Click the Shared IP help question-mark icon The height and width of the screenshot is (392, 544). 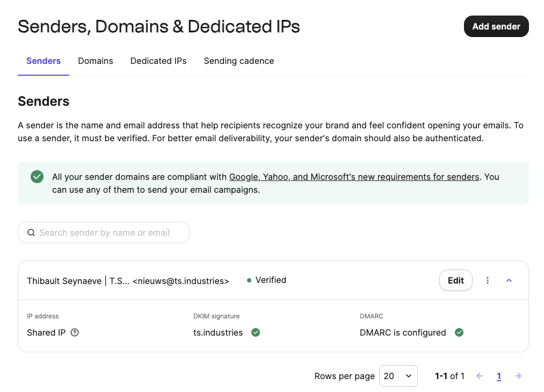tap(75, 332)
